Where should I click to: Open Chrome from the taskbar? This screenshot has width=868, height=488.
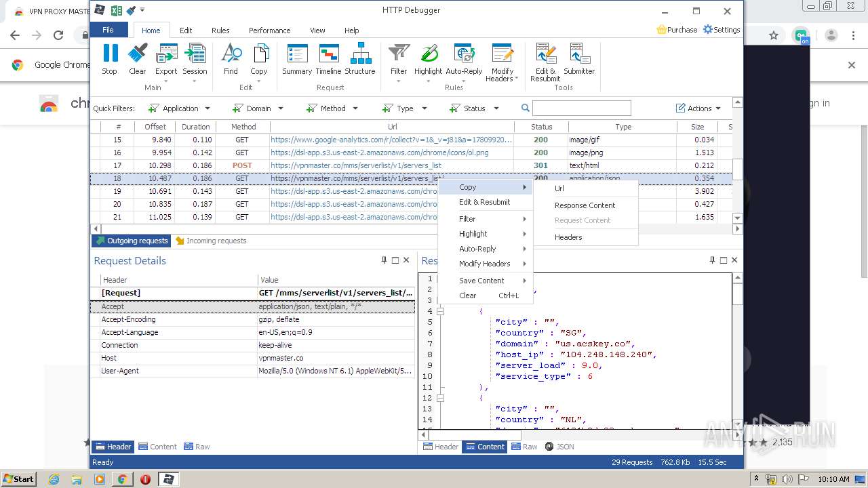tap(122, 479)
